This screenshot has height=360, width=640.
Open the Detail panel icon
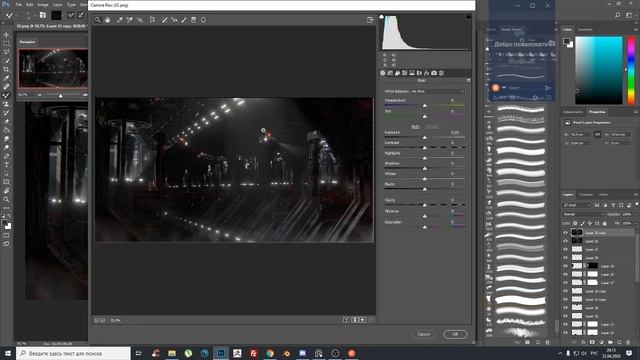coord(397,73)
